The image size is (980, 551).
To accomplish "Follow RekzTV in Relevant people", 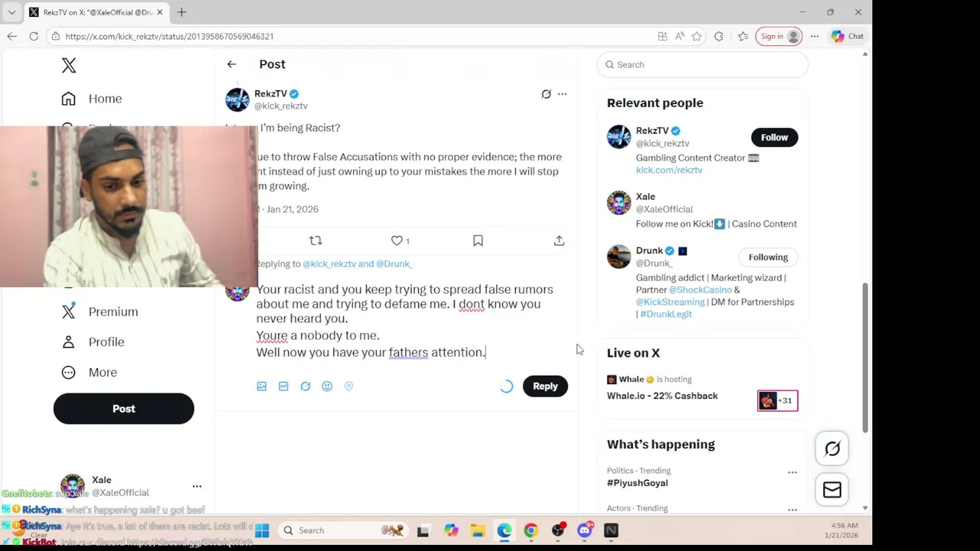I will [774, 138].
